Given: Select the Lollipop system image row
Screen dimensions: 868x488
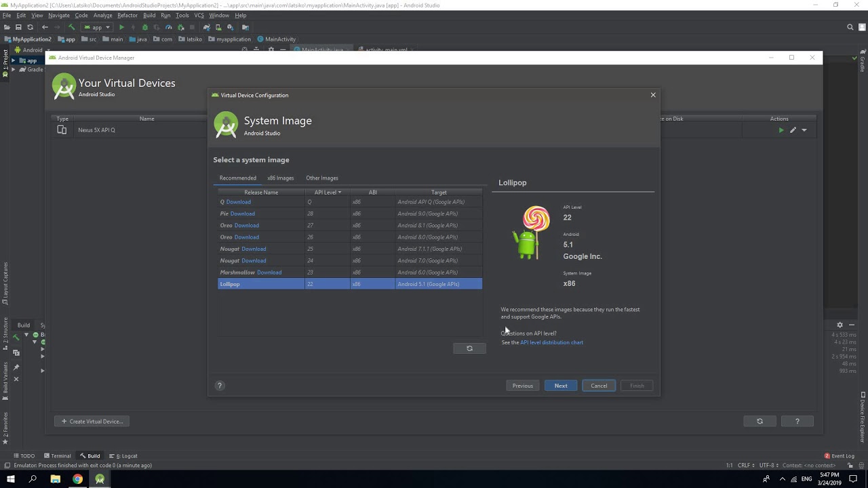Looking at the screenshot, I should click(x=350, y=284).
